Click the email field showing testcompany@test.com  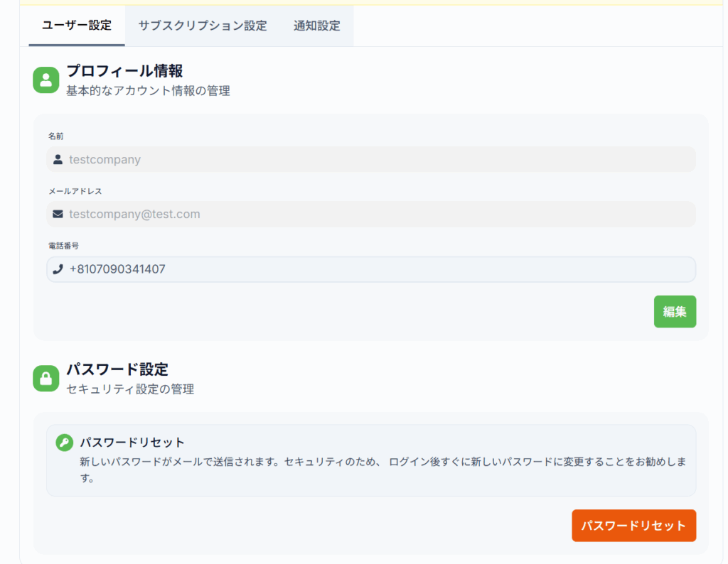click(370, 215)
